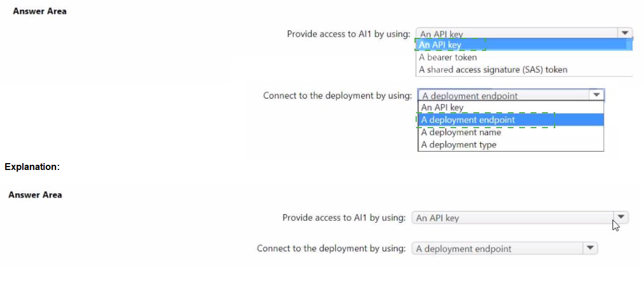This screenshot has width=644, height=281.
Task: Click the upper access combo box field
Action: [x=515, y=34]
